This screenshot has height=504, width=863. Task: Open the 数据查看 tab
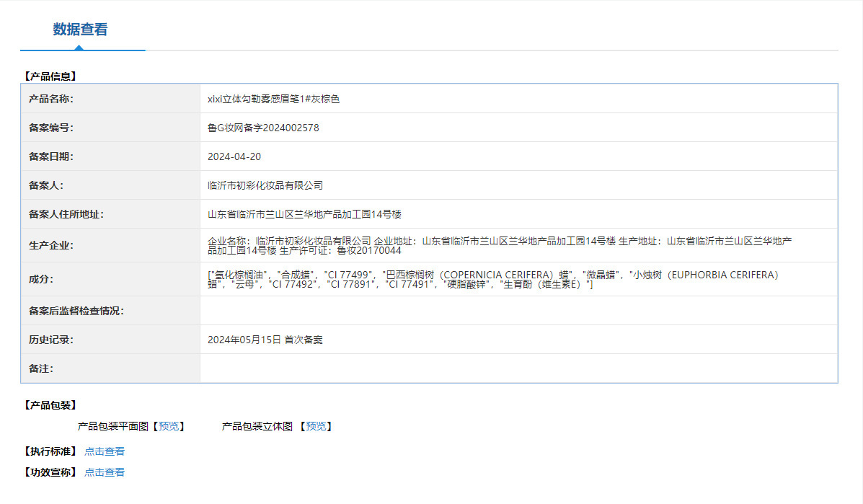click(80, 29)
